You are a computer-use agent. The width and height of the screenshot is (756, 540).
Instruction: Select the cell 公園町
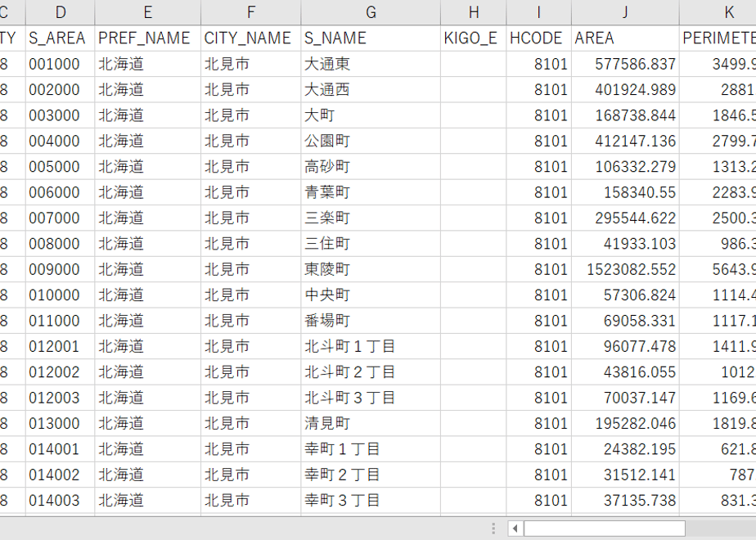click(x=371, y=141)
